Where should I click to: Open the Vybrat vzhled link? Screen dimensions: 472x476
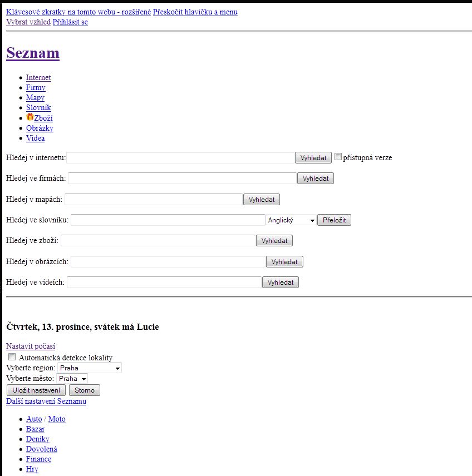pyautogui.click(x=28, y=22)
